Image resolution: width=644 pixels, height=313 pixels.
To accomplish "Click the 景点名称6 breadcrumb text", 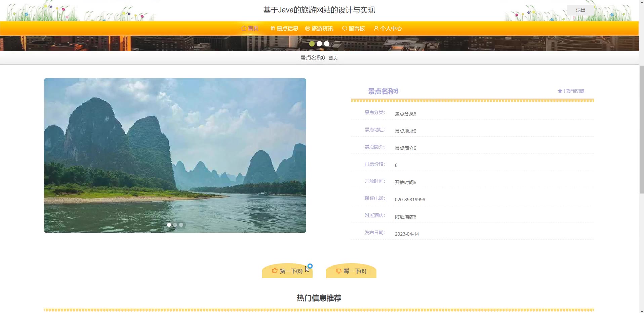I will pos(313,58).
